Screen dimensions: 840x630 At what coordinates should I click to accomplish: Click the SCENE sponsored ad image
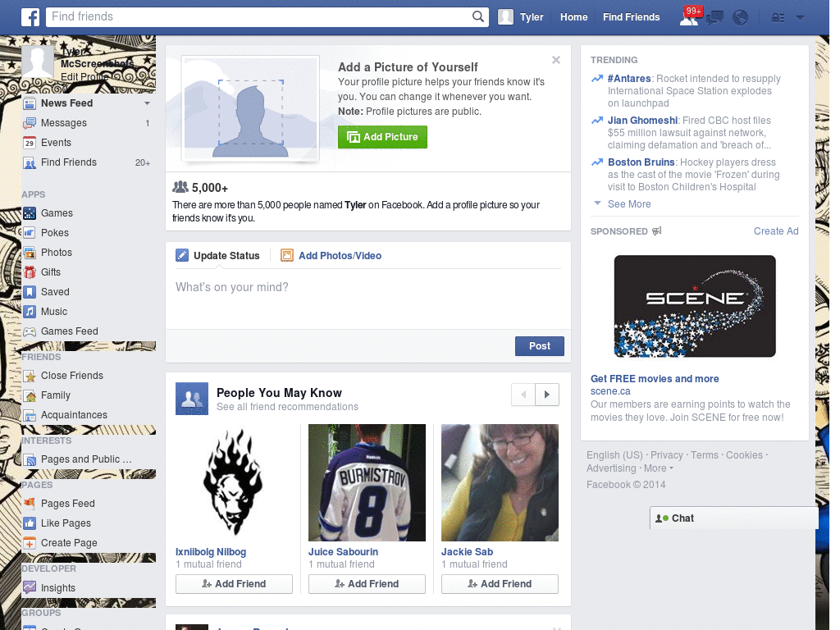[695, 306]
